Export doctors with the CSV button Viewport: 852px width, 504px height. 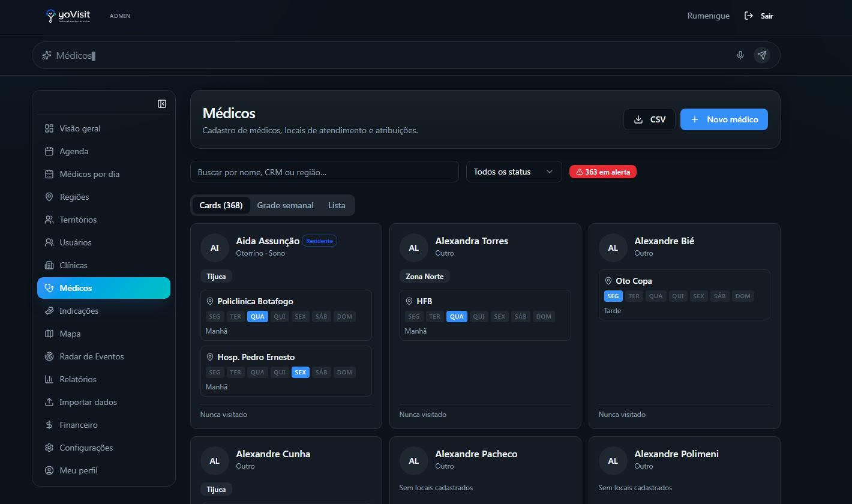tap(649, 119)
